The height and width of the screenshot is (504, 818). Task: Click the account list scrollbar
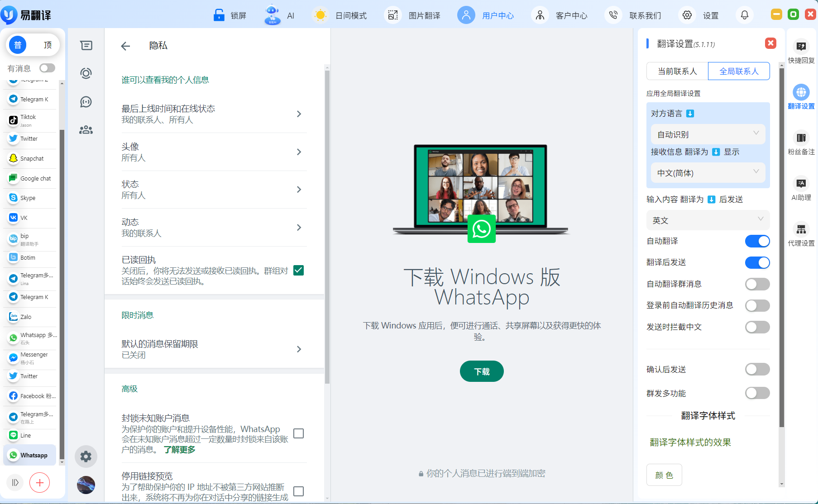(62, 294)
